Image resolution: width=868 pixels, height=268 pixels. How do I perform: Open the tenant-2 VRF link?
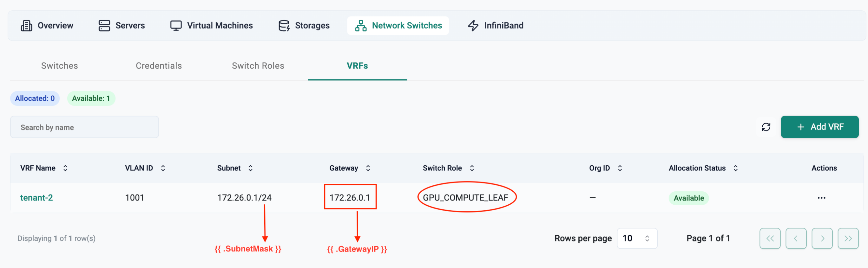point(37,198)
